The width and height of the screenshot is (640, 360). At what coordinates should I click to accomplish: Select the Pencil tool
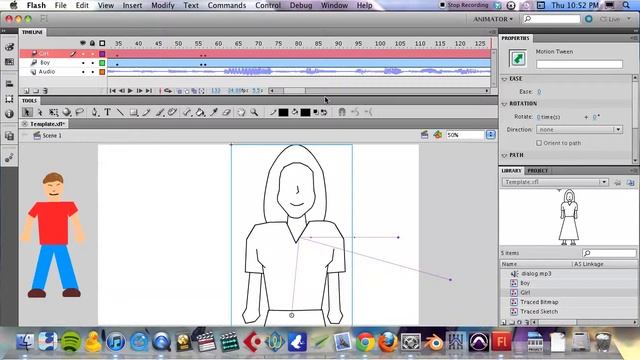click(x=147, y=112)
